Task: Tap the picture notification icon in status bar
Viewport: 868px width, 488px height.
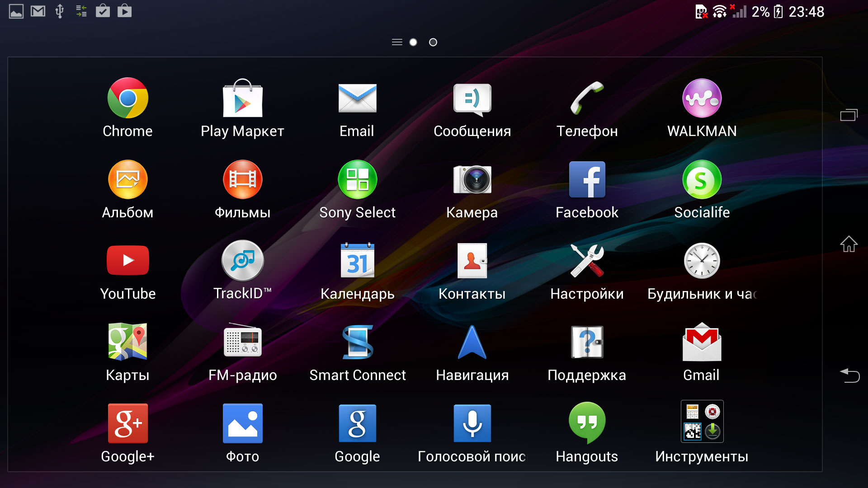Action: [16, 11]
